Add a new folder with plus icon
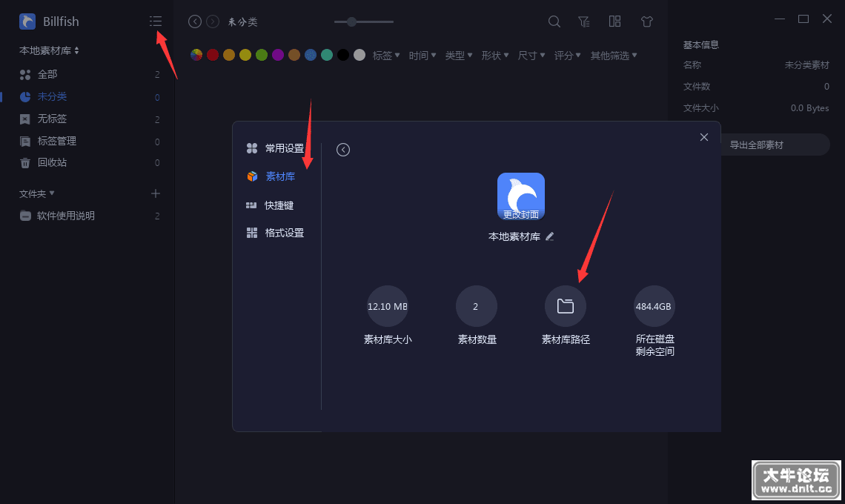The image size is (845, 504). click(155, 193)
